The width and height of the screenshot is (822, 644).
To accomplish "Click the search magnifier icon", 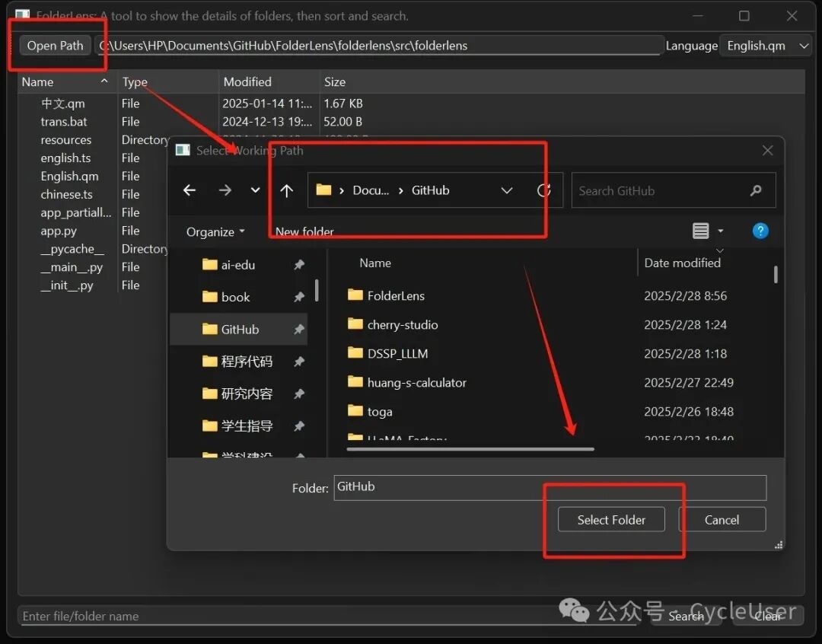I will pyautogui.click(x=756, y=190).
